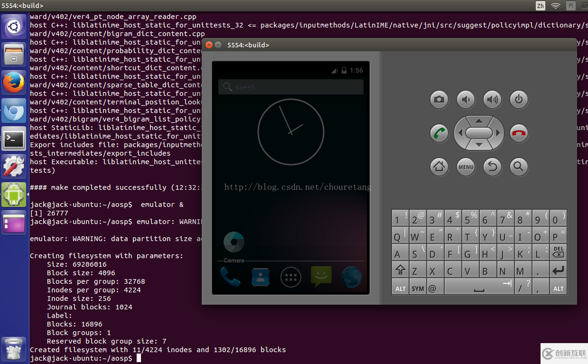Increase volume with the emulator Volume Up button
588x364 pixels.
pos(492,100)
